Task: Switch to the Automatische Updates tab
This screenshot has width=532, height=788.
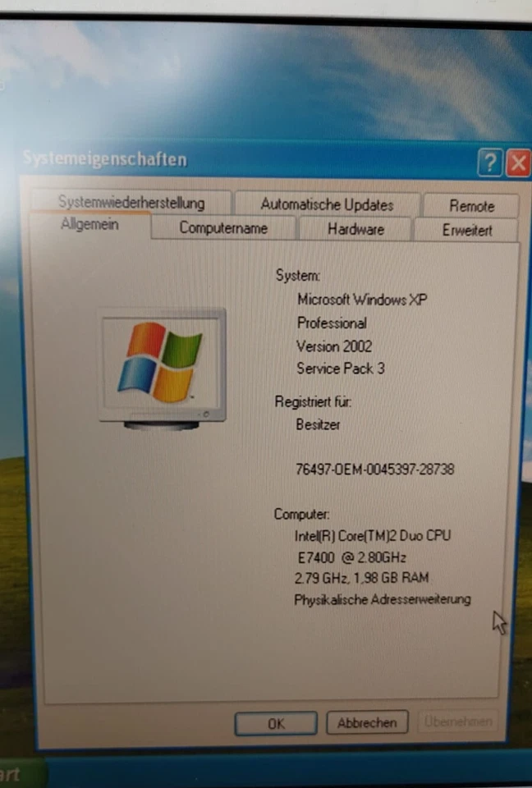Action: [327, 204]
